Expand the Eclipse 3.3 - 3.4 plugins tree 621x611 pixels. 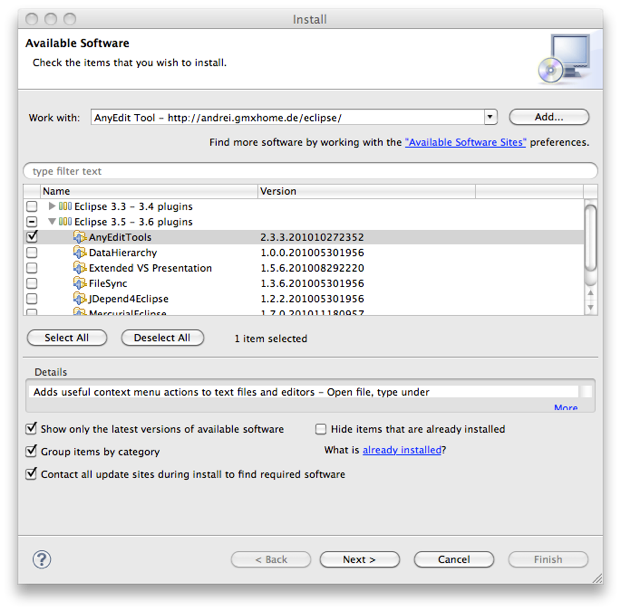[51, 206]
